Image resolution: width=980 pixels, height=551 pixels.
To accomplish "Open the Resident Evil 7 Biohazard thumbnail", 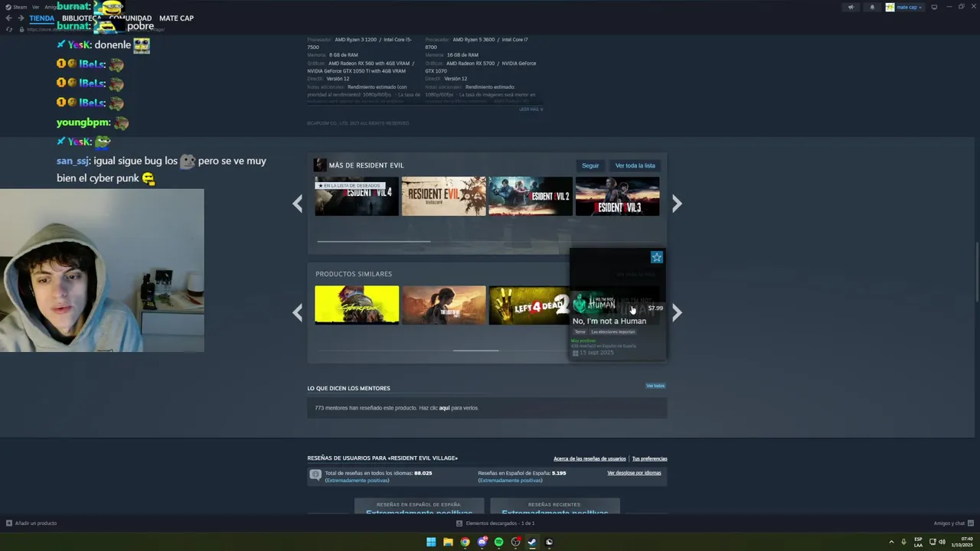I will (x=444, y=196).
